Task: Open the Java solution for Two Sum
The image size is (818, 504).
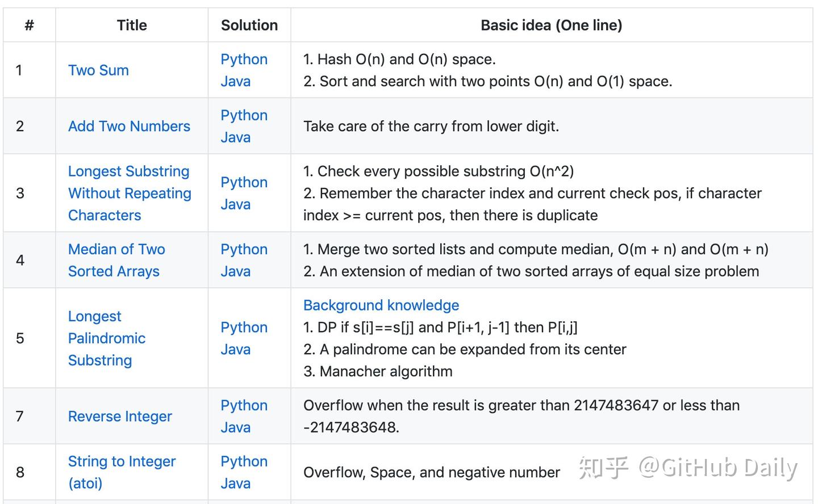Action: point(235,81)
